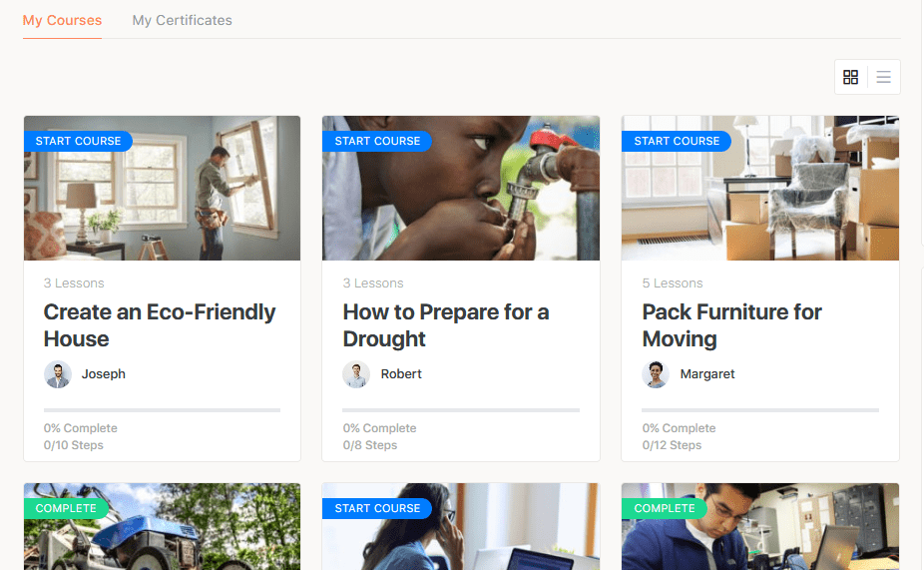Click Complete badge on man with laptop course

pos(665,508)
